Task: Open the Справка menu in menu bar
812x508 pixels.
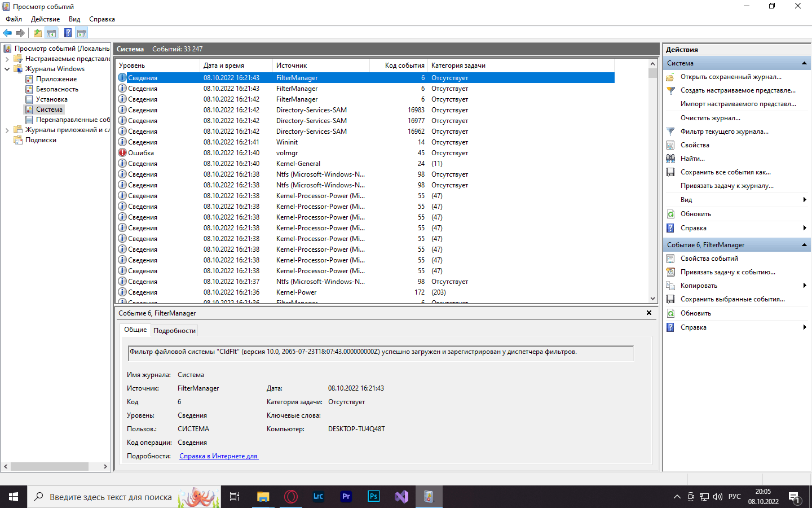Action: 102,19
